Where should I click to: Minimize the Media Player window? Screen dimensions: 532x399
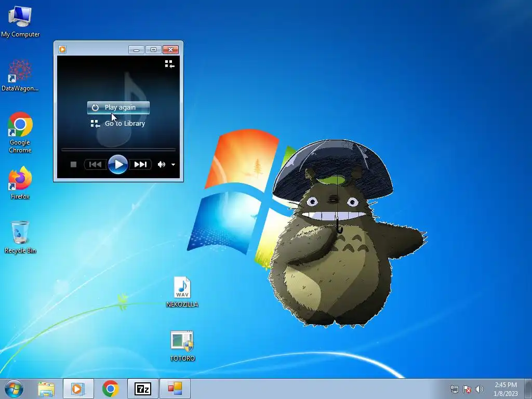click(x=137, y=50)
